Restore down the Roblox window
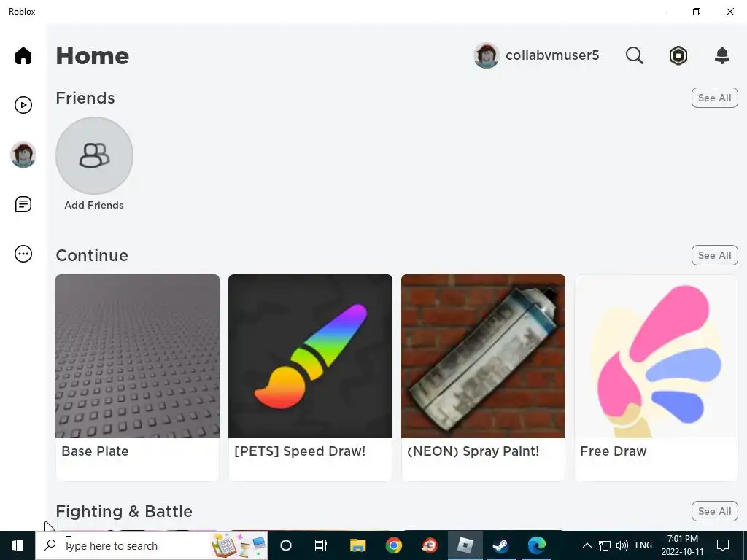Screen dimensions: 747x560 tap(697, 12)
